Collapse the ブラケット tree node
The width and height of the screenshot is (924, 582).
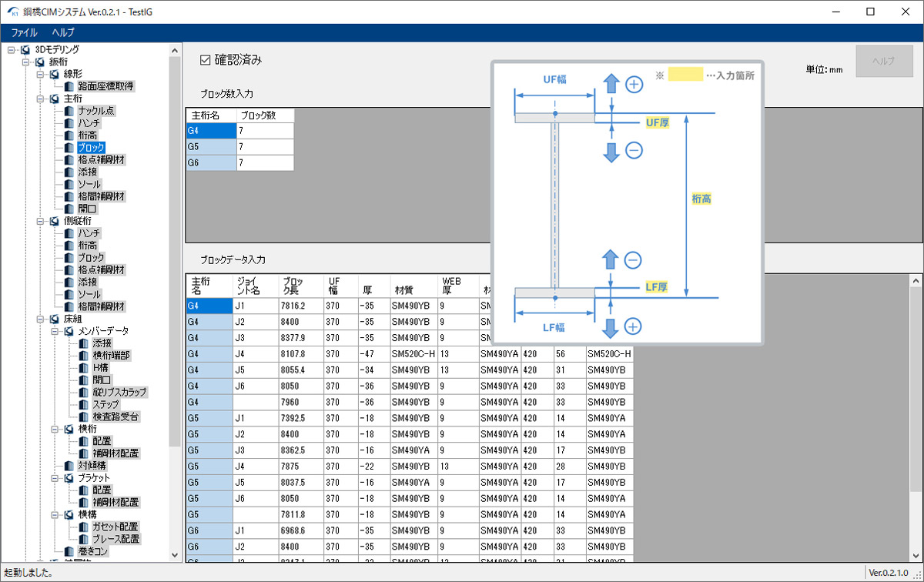pos(54,478)
